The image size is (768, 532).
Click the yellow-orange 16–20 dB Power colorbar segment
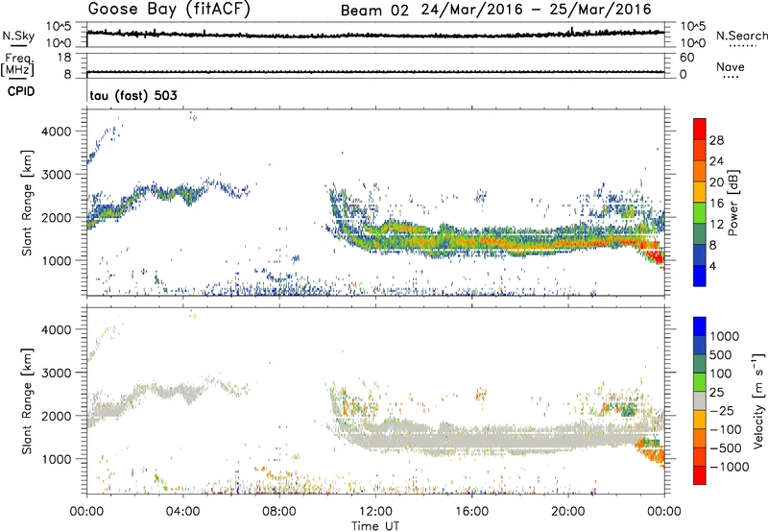[x=700, y=192]
